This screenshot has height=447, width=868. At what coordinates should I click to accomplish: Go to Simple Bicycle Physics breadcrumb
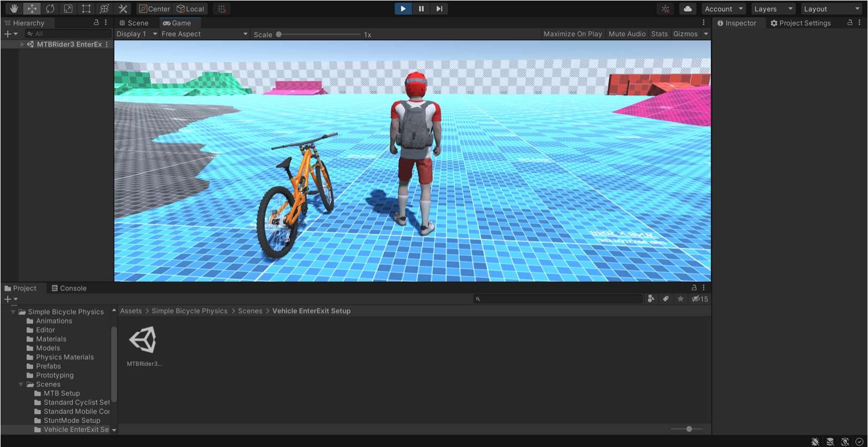pyautogui.click(x=190, y=311)
